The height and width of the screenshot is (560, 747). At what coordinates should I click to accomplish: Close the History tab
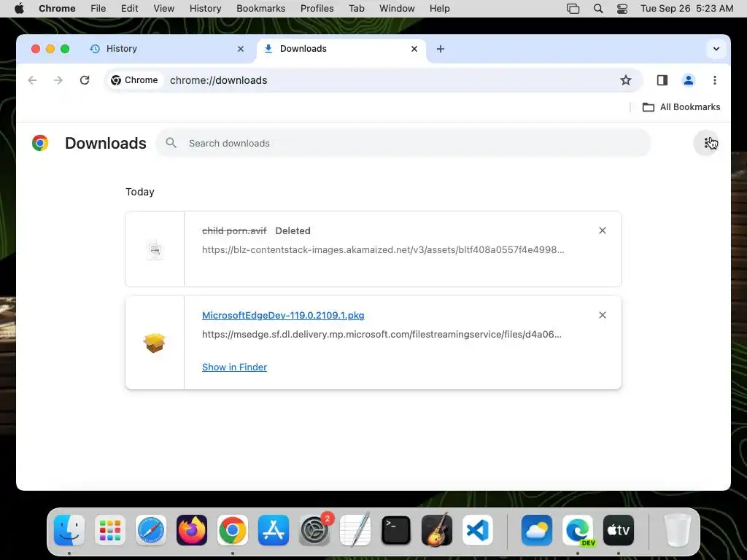coord(241,49)
